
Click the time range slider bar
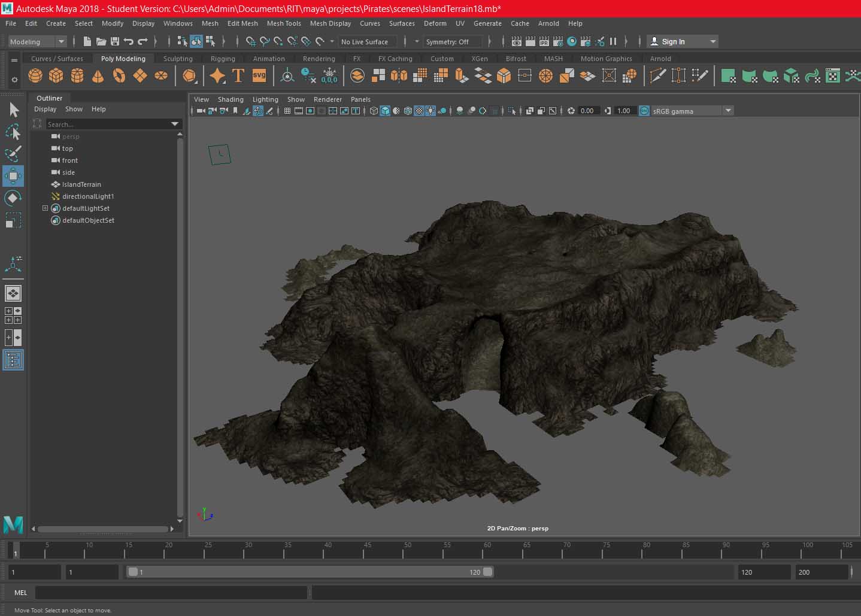pos(310,572)
